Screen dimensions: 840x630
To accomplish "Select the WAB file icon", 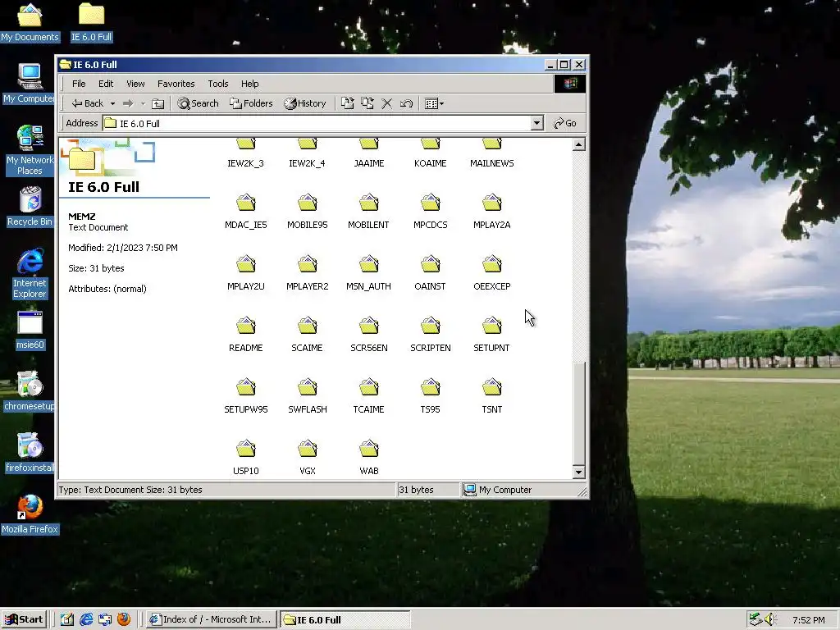I will pos(368,449).
